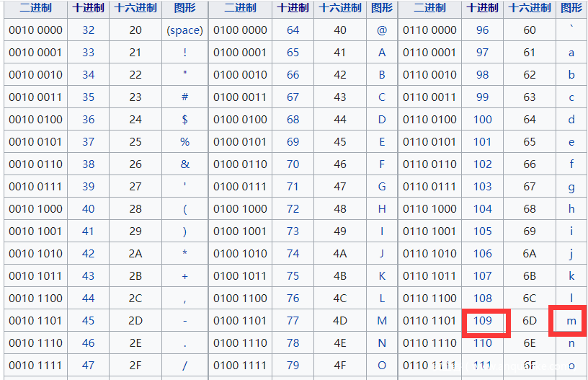
Task: Select the hexadecimal cell 2A
Action: point(135,254)
